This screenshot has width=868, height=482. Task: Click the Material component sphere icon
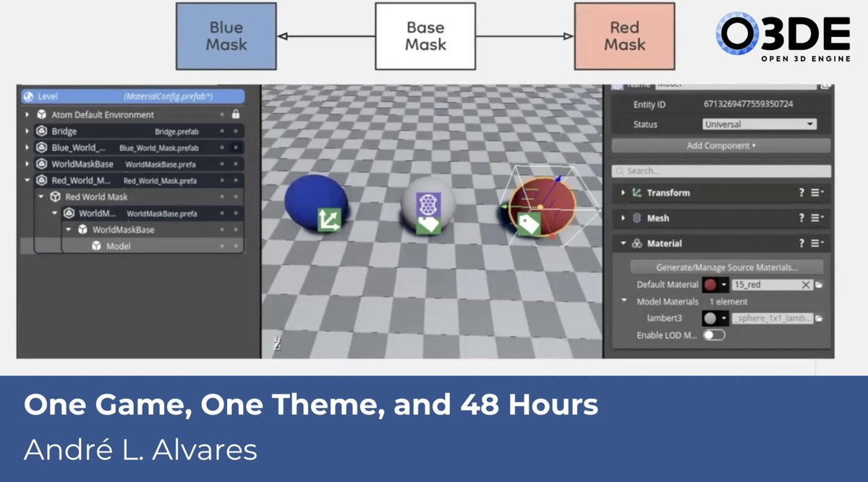click(x=637, y=243)
